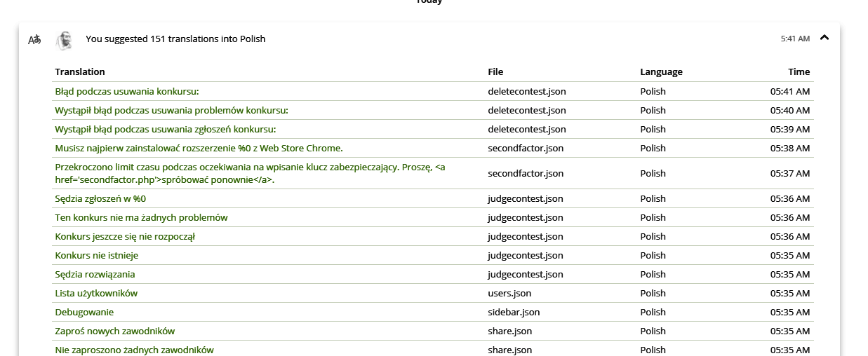The image size is (868, 356).
Task: Click the Translation column header
Action: (80, 71)
